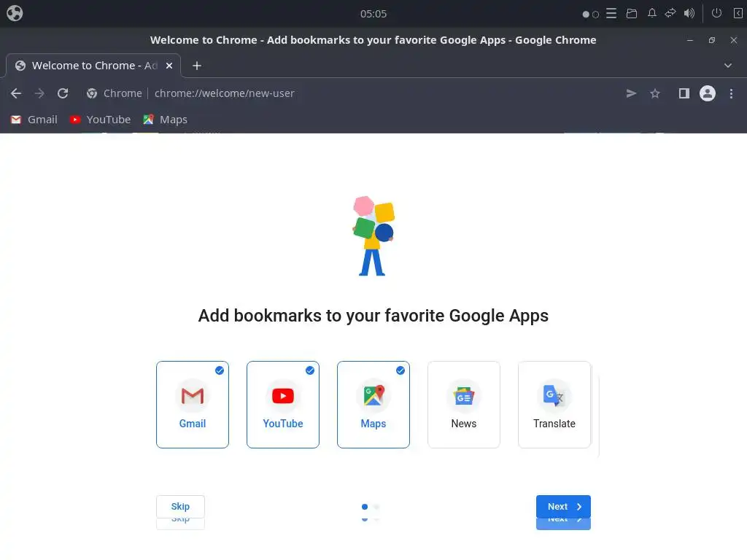Viewport: 747px width, 560px height.
Task: Select the Translate app card
Action: (554, 405)
